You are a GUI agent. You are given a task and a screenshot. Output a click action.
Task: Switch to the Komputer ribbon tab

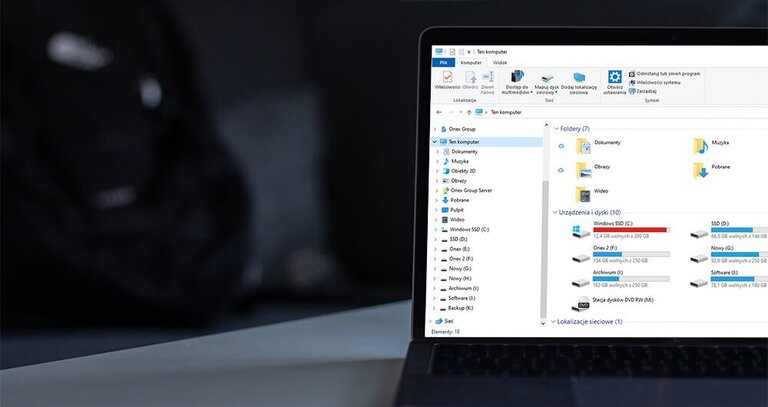(471, 63)
